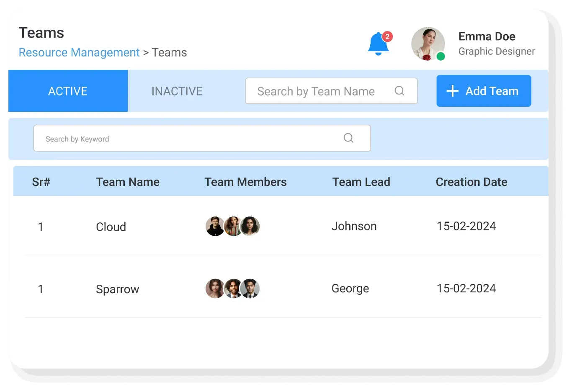572x392 pixels.
Task: Click third member avatar of Cloud team
Action: tap(250, 227)
